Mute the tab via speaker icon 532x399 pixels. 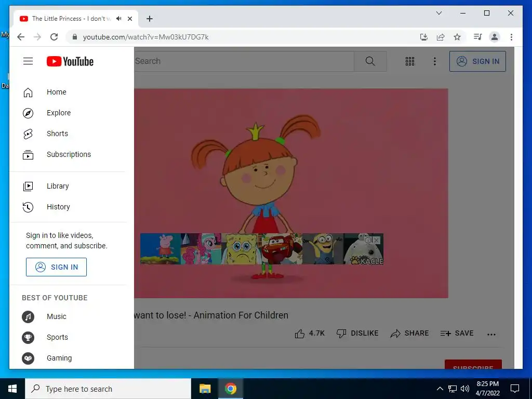[118, 19]
